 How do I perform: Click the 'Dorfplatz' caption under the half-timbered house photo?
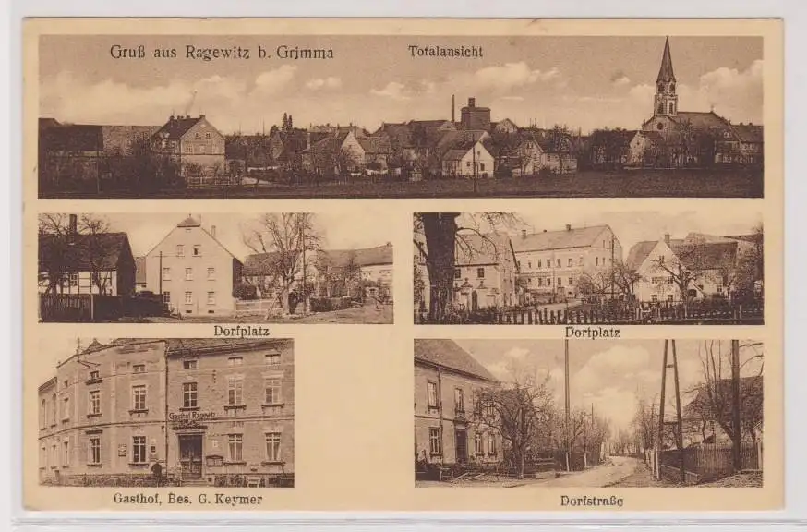[241, 332]
